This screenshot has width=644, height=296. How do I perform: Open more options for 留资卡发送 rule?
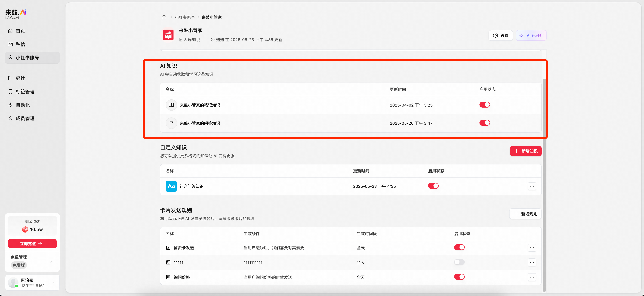[532, 248]
